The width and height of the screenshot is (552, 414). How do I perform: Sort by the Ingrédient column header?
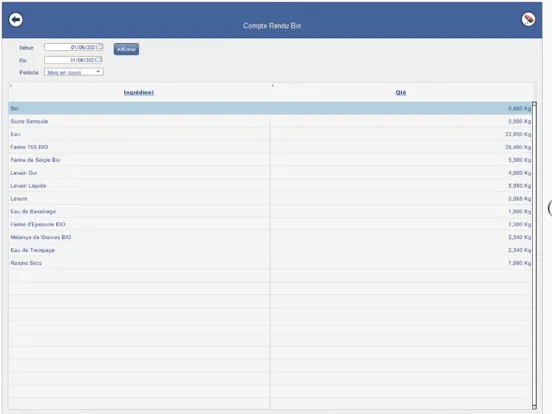click(139, 93)
